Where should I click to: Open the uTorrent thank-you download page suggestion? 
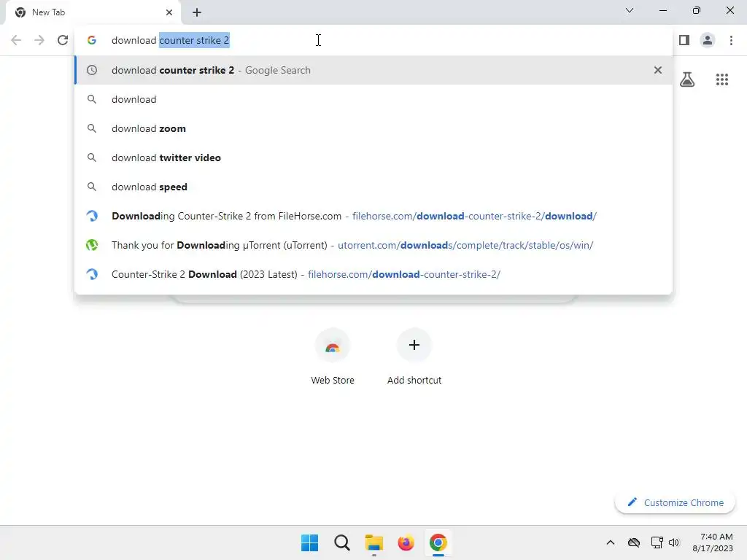[x=373, y=245]
